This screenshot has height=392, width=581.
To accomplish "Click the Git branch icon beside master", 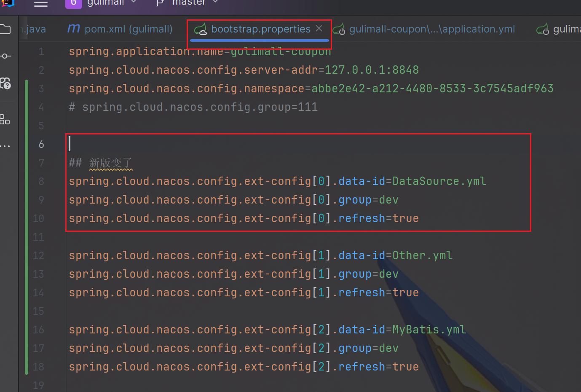I will (161, 3).
